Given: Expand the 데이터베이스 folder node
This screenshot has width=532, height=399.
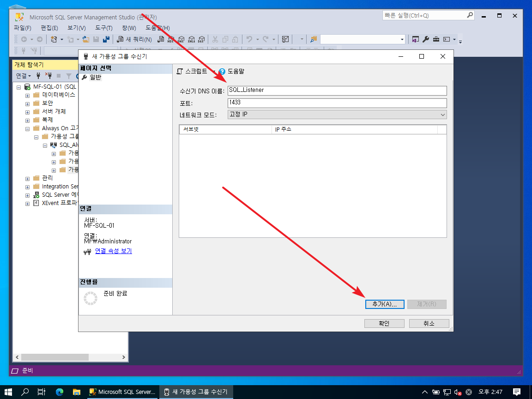Looking at the screenshot, I should point(27,95).
